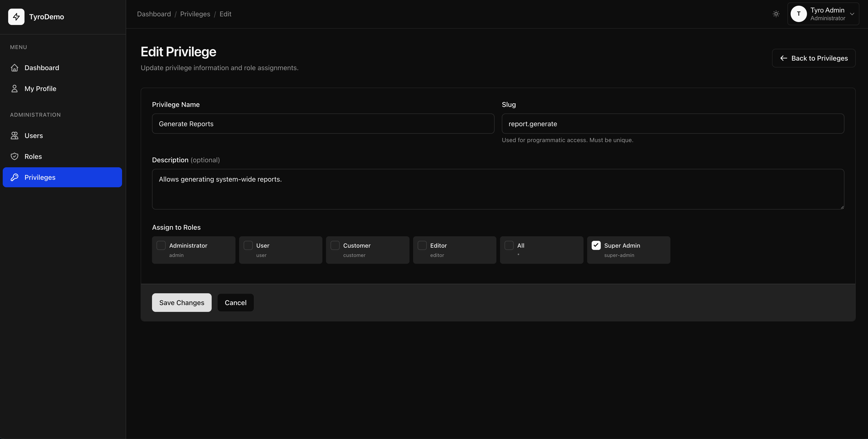
Task: Open Roles from the sidebar menu
Action: (x=33, y=156)
